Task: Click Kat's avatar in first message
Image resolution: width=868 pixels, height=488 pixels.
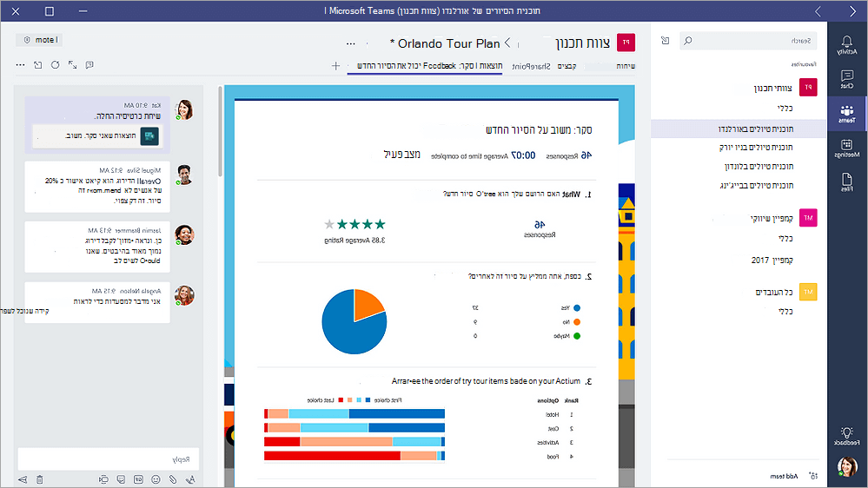Action: coord(184,110)
